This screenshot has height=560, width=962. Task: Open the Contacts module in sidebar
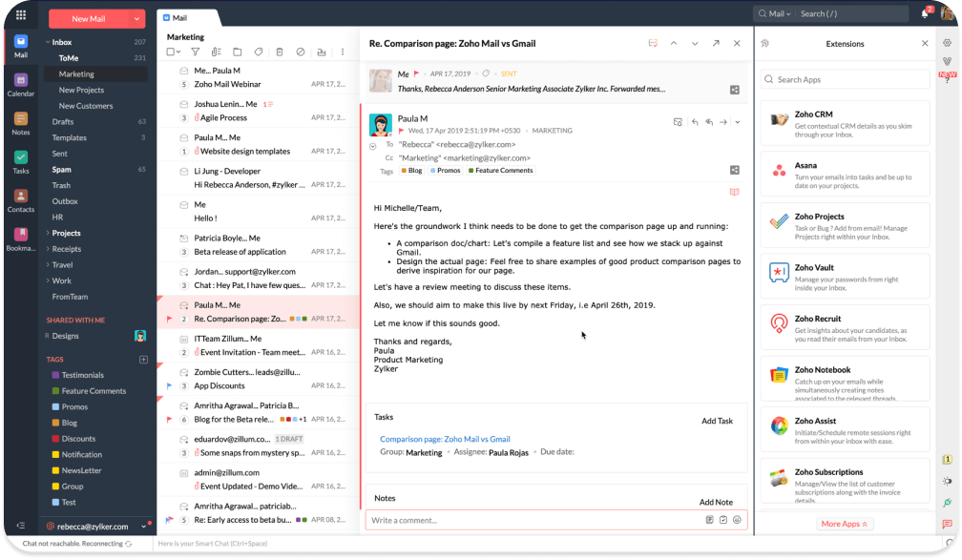[x=21, y=201]
